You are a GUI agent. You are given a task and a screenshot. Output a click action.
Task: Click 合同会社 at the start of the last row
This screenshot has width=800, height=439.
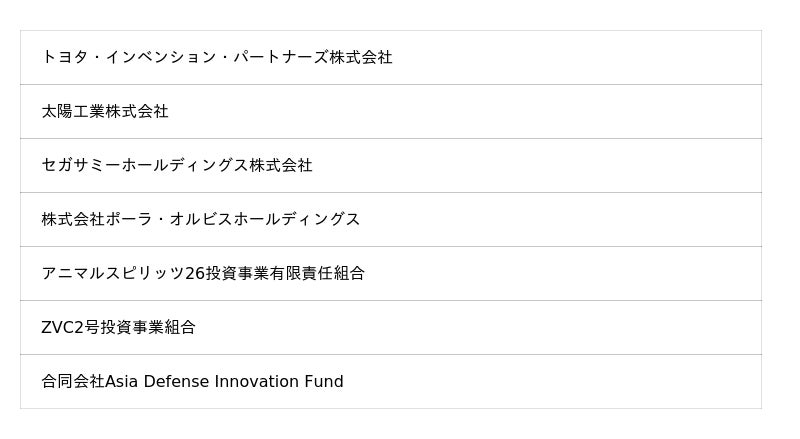pyautogui.click(x=73, y=381)
